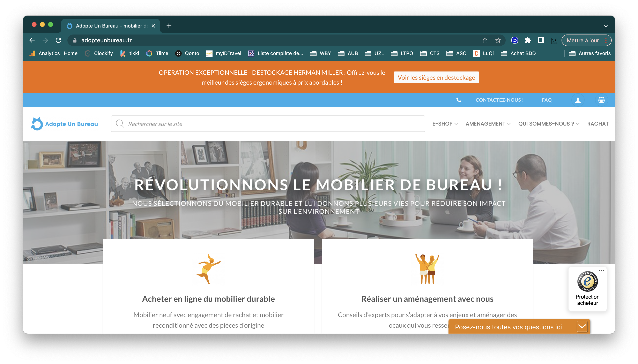Close the Adopte Un Bureau tab
The height and width of the screenshot is (364, 638).
153,26
